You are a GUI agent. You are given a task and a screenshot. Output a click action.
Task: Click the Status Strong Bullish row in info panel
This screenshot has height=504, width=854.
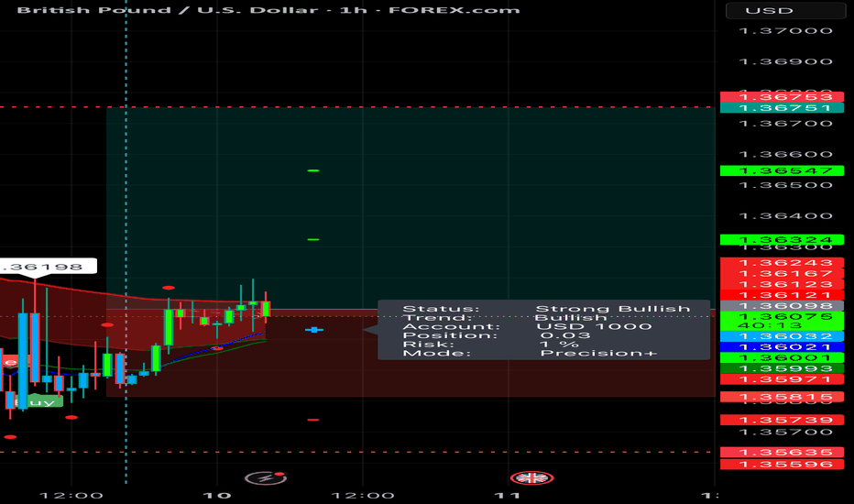pos(546,309)
